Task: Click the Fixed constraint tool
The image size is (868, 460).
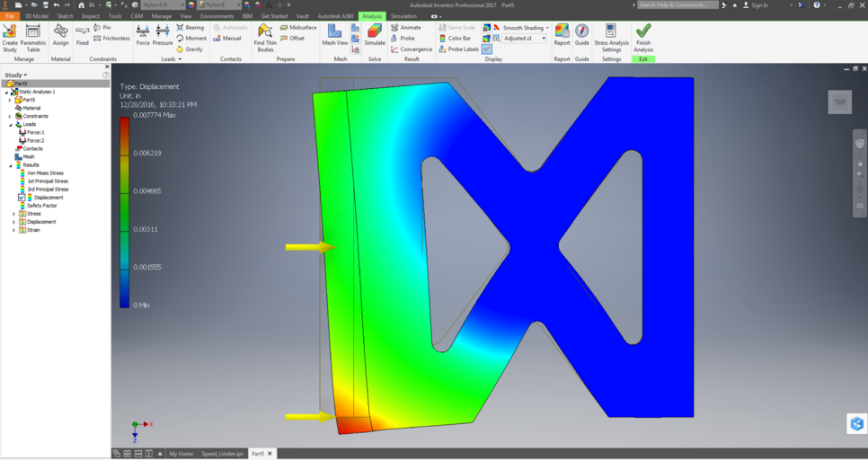Action: [x=82, y=34]
